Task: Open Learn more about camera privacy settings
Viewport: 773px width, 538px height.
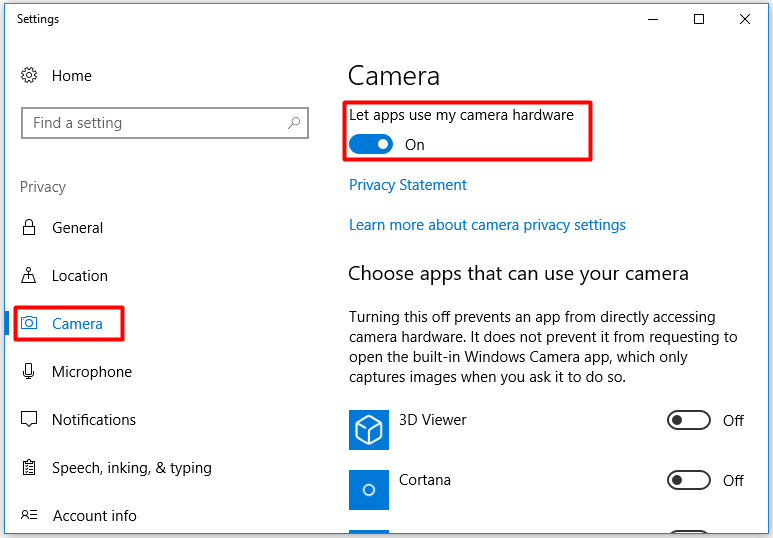Action: click(487, 225)
